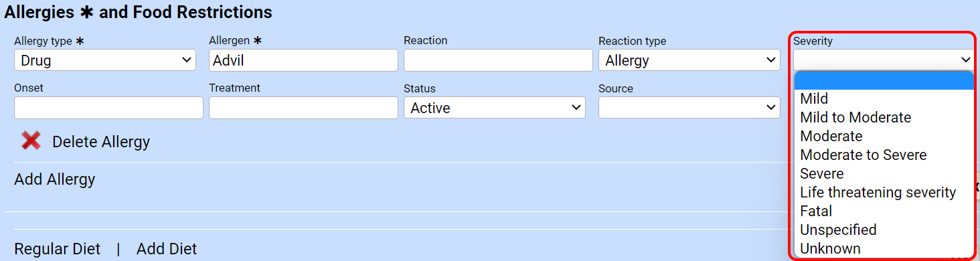Click the red X delete allergy icon
The image size is (980, 261).
[31, 141]
